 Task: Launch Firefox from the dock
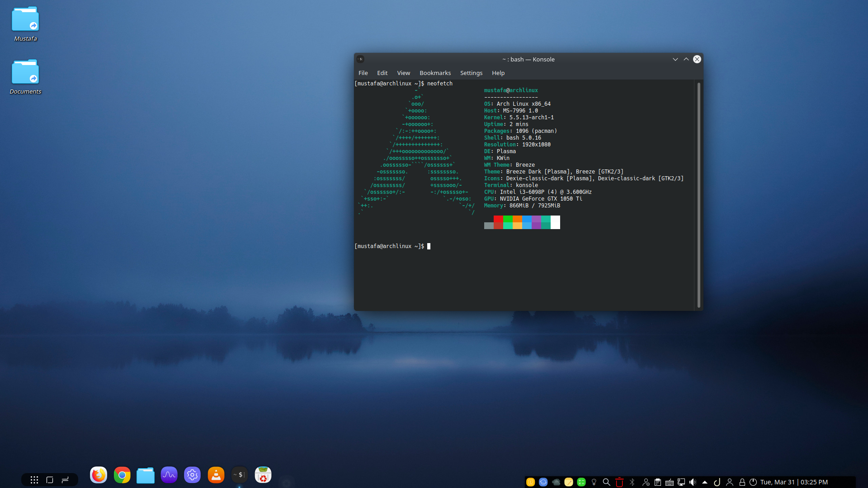(99, 475)
